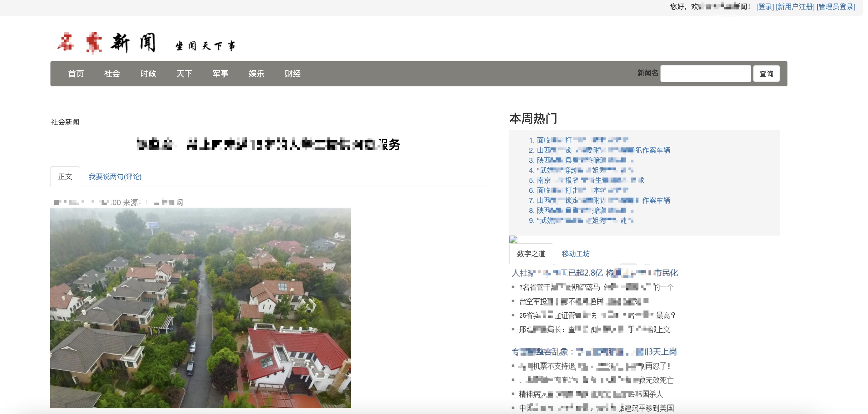
Task: Open the 首页 navigation item
Action: 76,74
